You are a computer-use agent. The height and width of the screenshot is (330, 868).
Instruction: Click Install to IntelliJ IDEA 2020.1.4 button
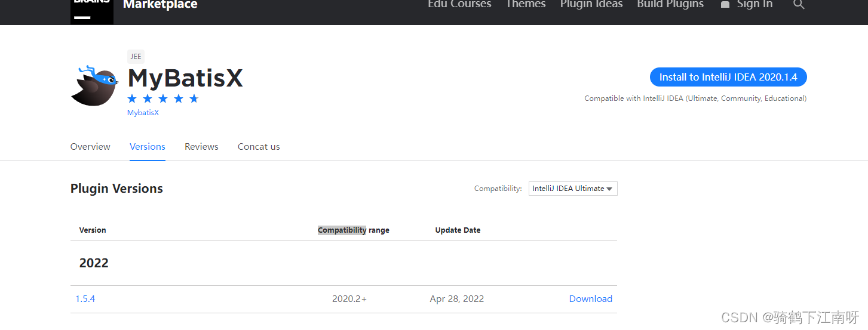[728, 77]
